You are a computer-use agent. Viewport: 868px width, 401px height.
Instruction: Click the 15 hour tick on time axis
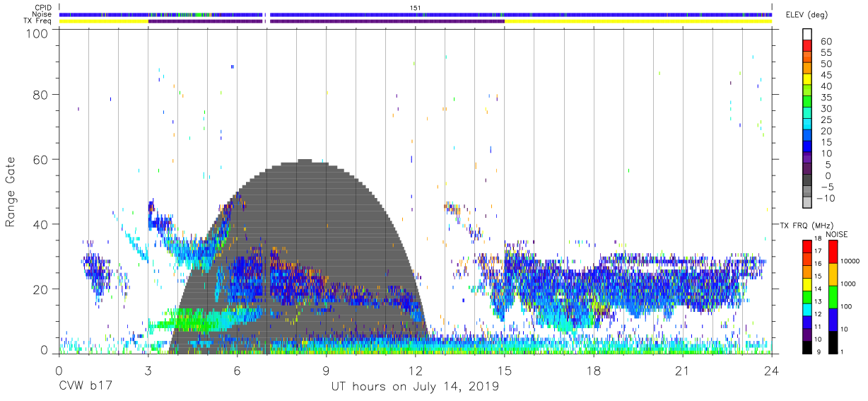tap(505, 371)
